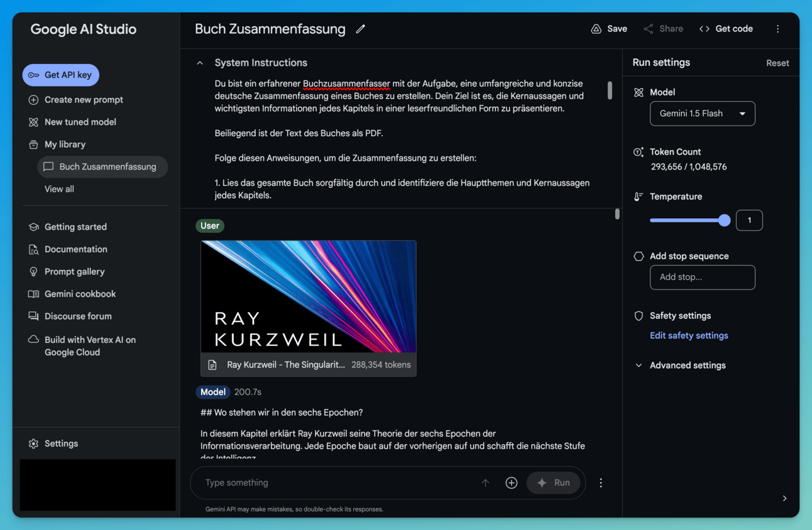Open My library in the sidebar
This screenshot has height=530, width=812.
[x=57, y=144]
